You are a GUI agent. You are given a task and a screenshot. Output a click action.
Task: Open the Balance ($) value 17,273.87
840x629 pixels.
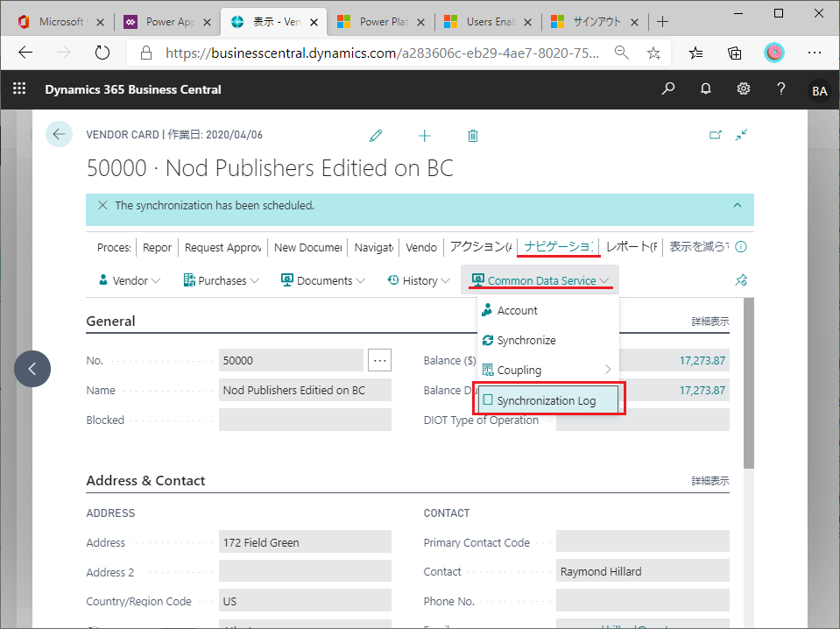[x=702, y=360]
